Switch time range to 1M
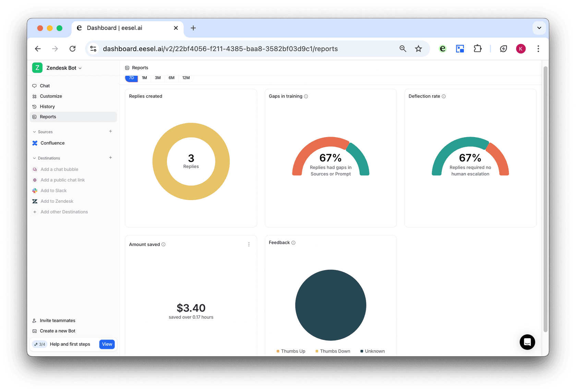This screenshot has width=576, height=392. (144, 78)
